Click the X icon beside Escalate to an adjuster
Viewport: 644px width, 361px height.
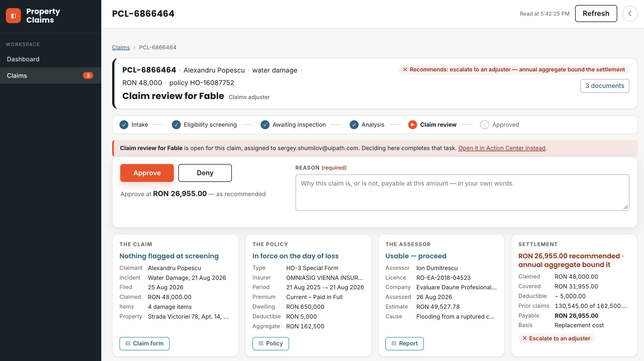(x=525, y=338)
